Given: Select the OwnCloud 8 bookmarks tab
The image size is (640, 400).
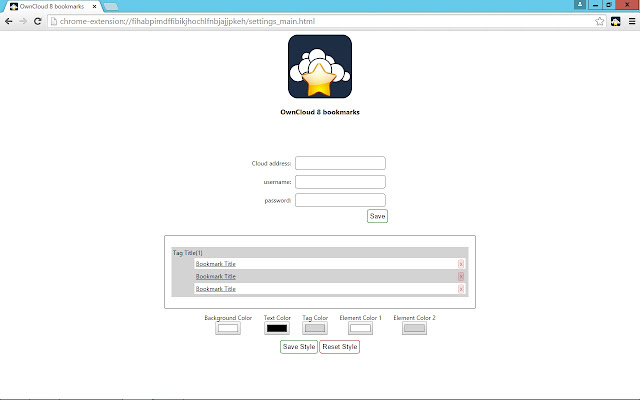Looking at the screenshot, I should coord(52,7).
